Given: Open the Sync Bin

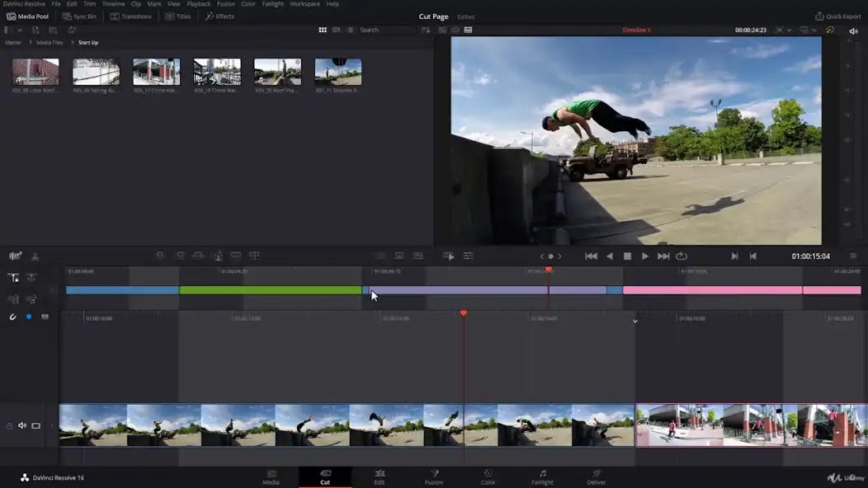Looking at the screenshot, I should tap(80, 16).
